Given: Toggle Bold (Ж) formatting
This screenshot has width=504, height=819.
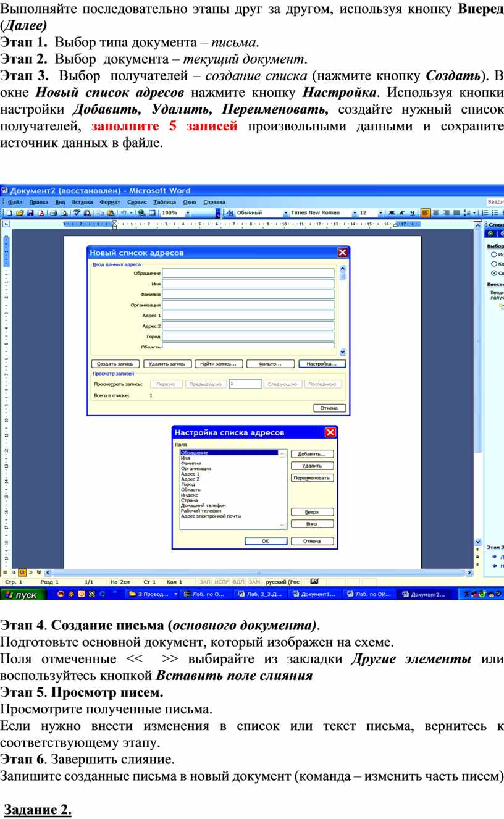Looking at the screenshot, I should [391, 212].
